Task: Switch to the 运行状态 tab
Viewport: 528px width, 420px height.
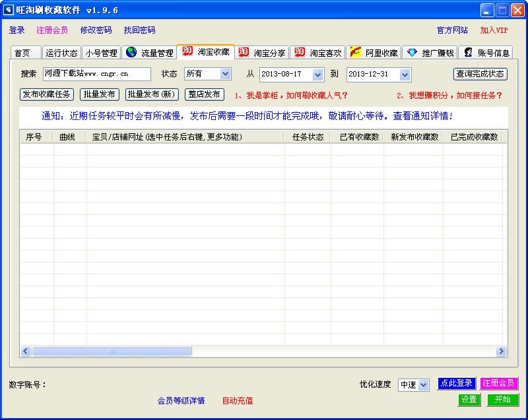Action: (61, 53)
